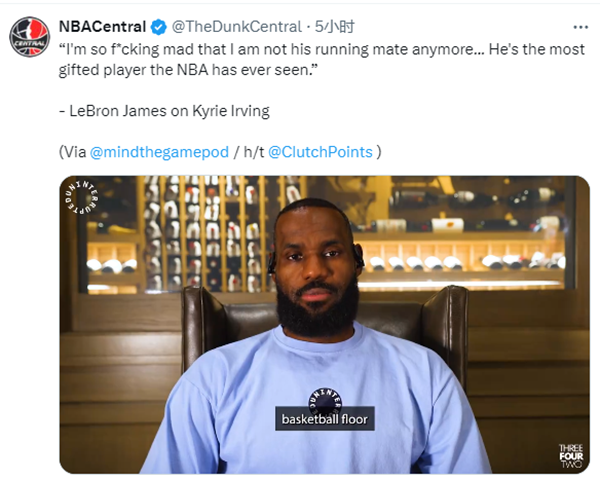
Task: Open the NBACentral profile avatar
Action: (x=29, y=36)
